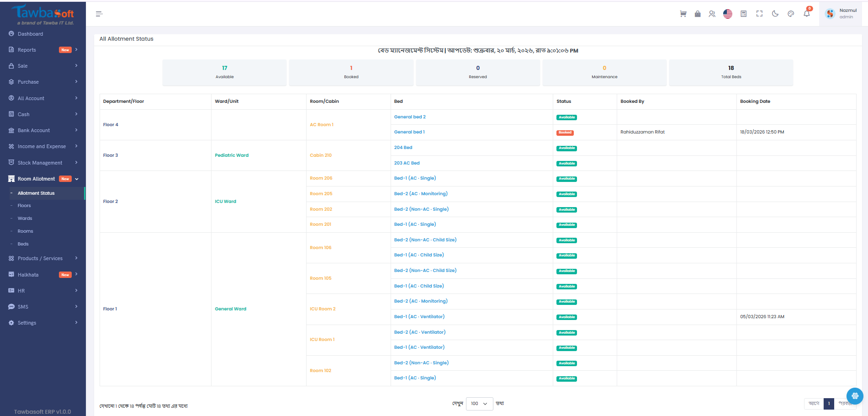The height and width of the screenshot is (416, 868).
Task: Open the calculator icon
Action: 744,14
